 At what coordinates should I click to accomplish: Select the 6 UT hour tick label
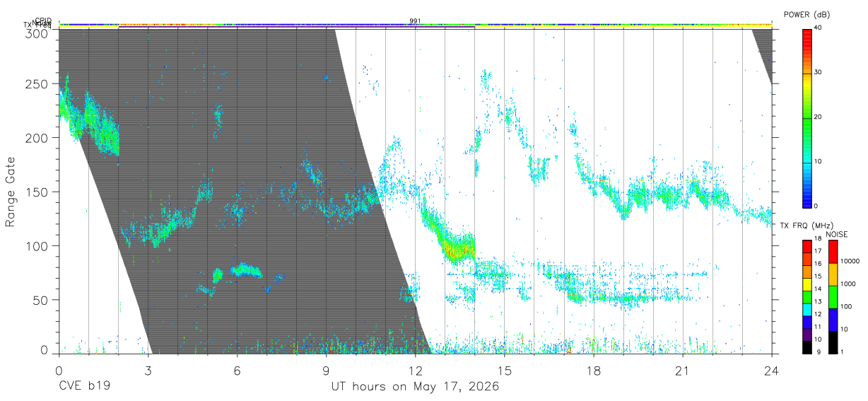click(x=237, y=371)
